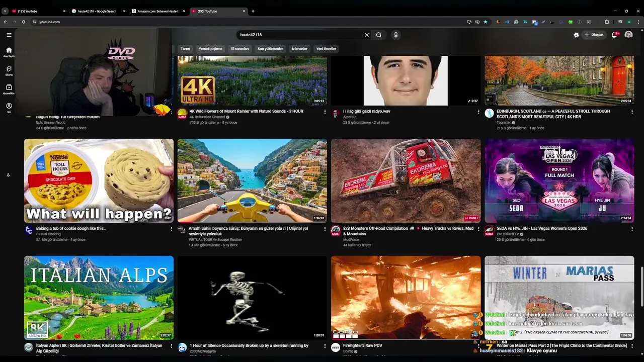
Task: Open options for Amalfi Sahili video
Action: (325, 229)
